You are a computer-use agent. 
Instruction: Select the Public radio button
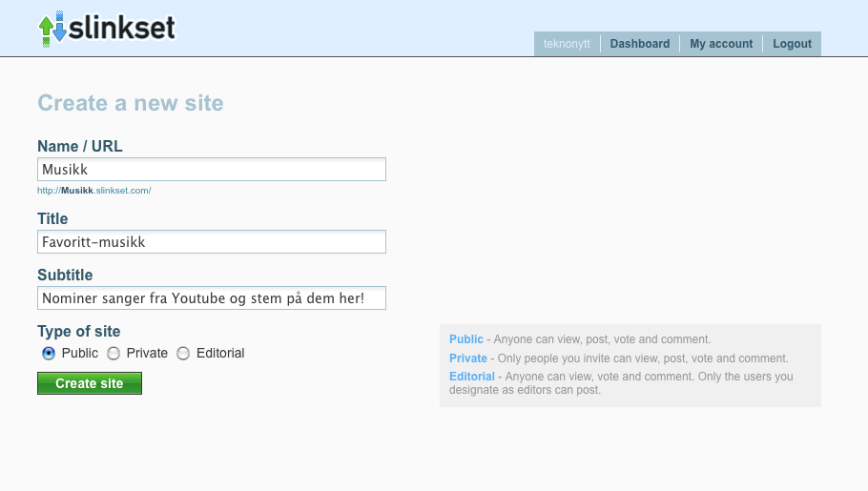pyautogui.click(x=49, y=353)
